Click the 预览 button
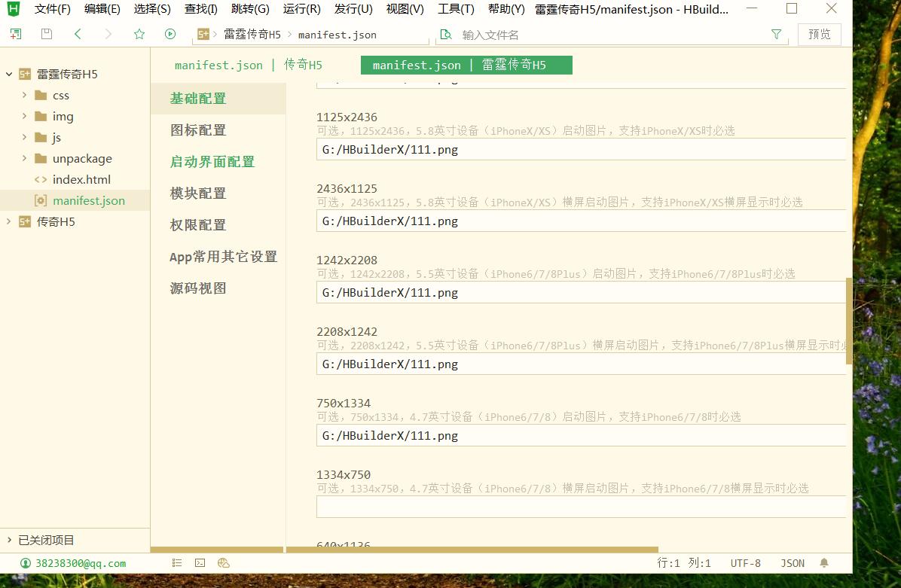 coord(819,34)
